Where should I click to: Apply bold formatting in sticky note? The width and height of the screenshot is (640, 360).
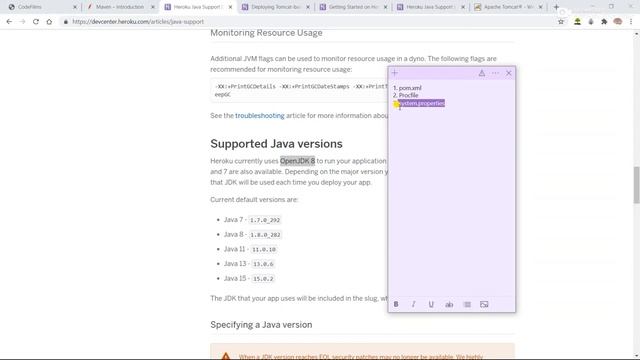pos(396,304)
